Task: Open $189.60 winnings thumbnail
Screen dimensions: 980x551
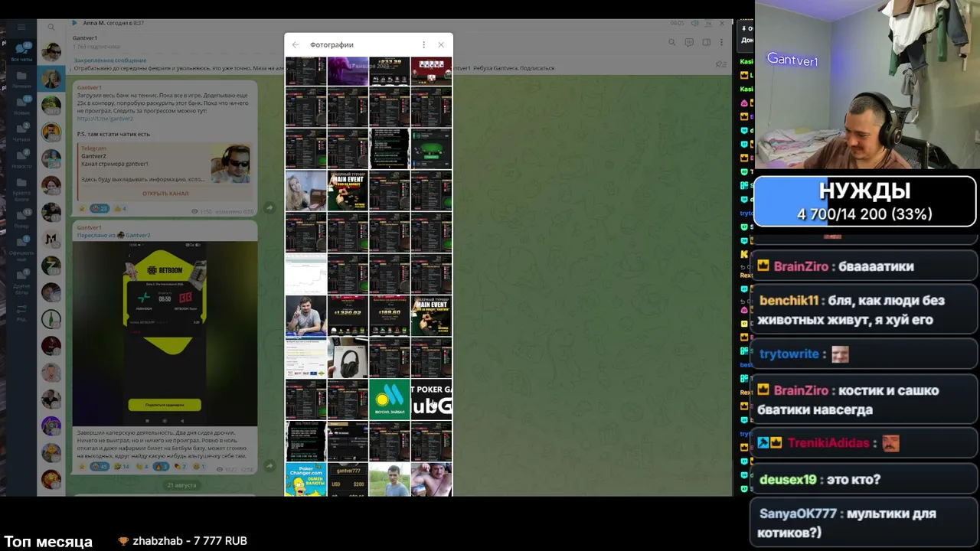Action: pyautogui.click(x=389, y=316)
